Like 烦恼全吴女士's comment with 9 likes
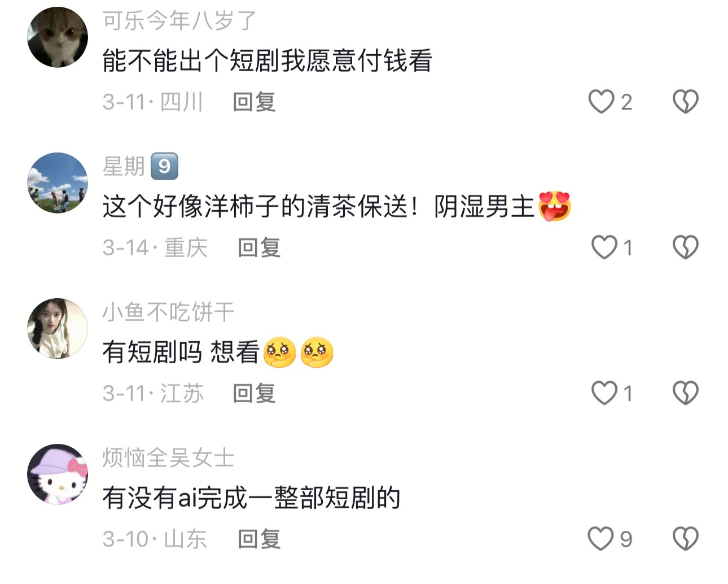 pyautogui.click(x=601, y=539)
